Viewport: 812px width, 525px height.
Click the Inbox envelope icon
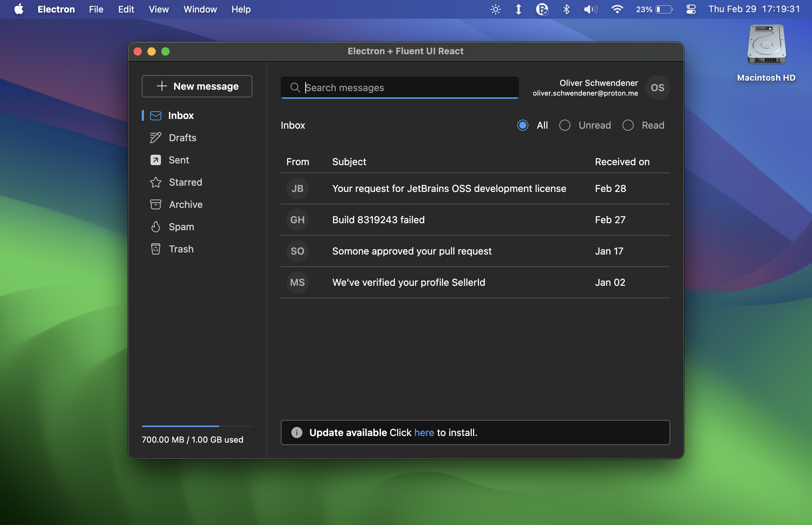[155, 116]
